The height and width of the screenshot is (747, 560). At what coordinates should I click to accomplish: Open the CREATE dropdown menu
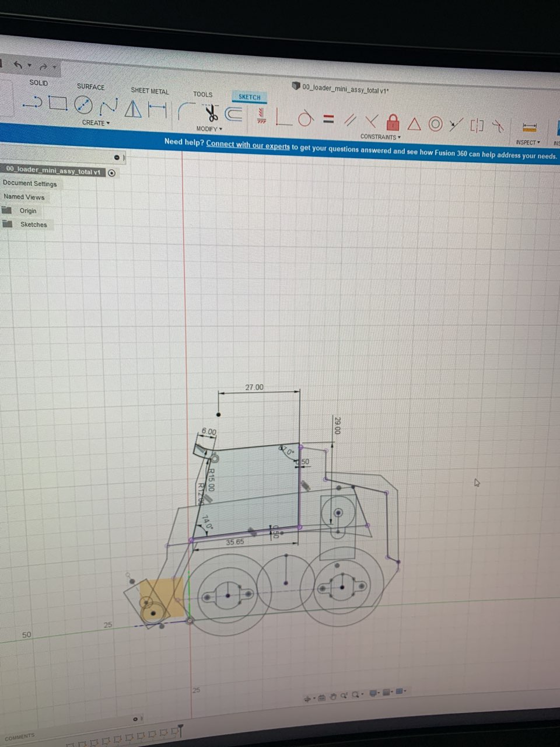(96, 123)
